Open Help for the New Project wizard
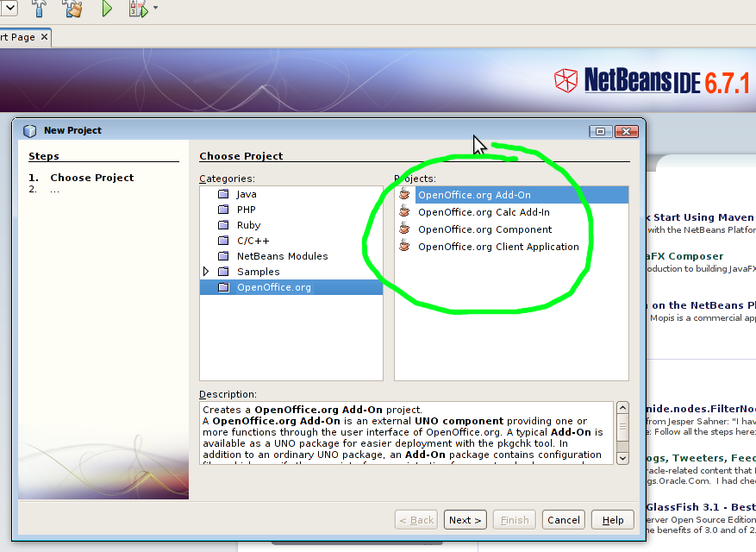This screenshot has height=552, width=756. coord(613,520)
